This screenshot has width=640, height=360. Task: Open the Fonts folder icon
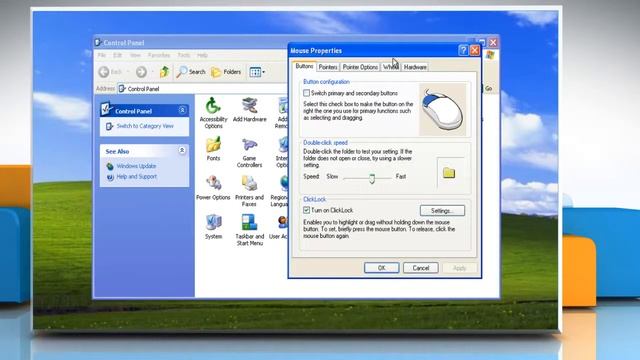213,149
